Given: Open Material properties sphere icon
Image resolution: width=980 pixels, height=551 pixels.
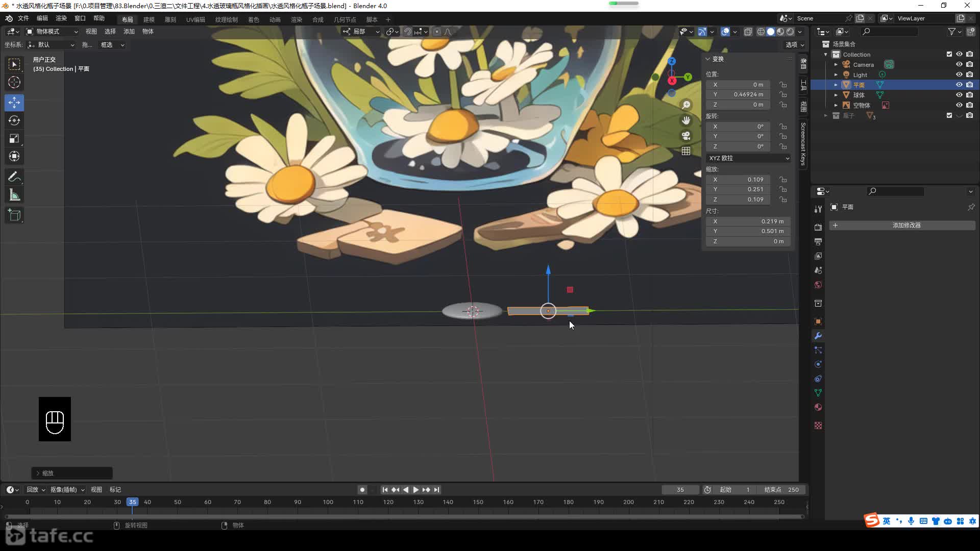Looking at the screenshot, I should click(x=818, y=407).
